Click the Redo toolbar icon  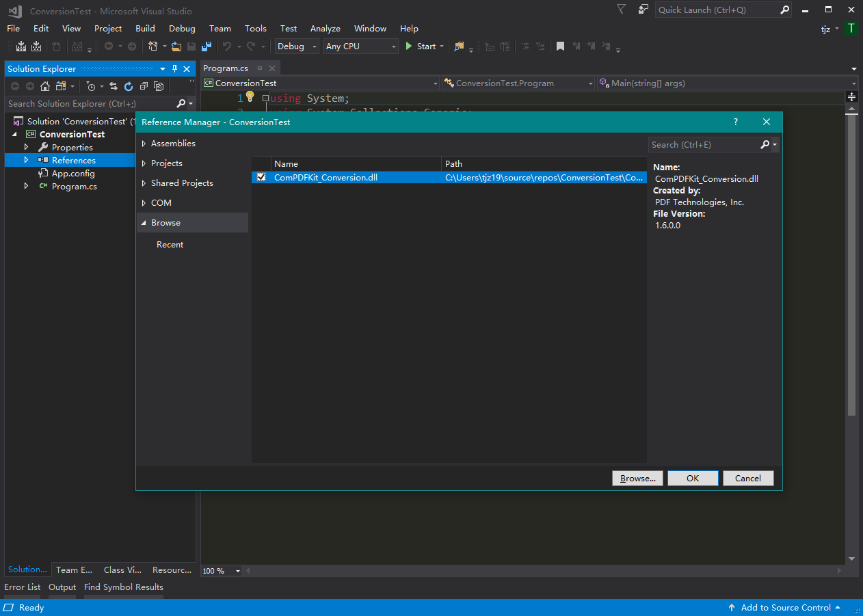click(251, 46)
